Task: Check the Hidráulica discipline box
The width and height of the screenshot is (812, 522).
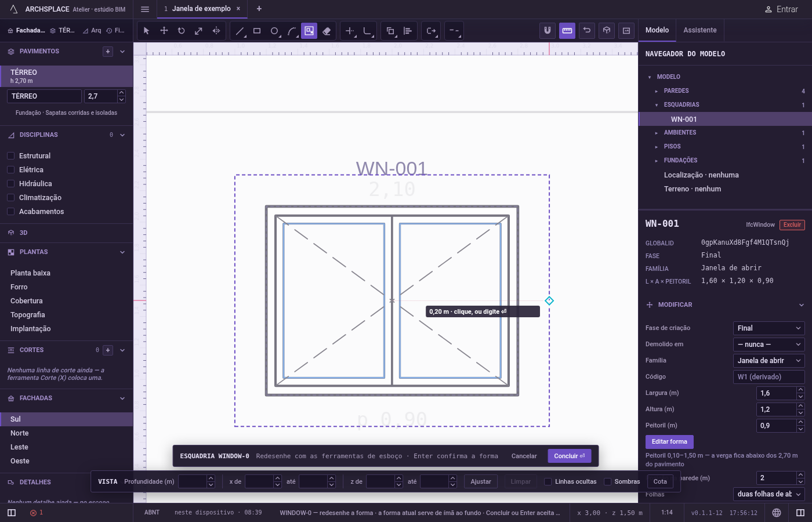Action: pyautogui.click(x=10, y=184)
